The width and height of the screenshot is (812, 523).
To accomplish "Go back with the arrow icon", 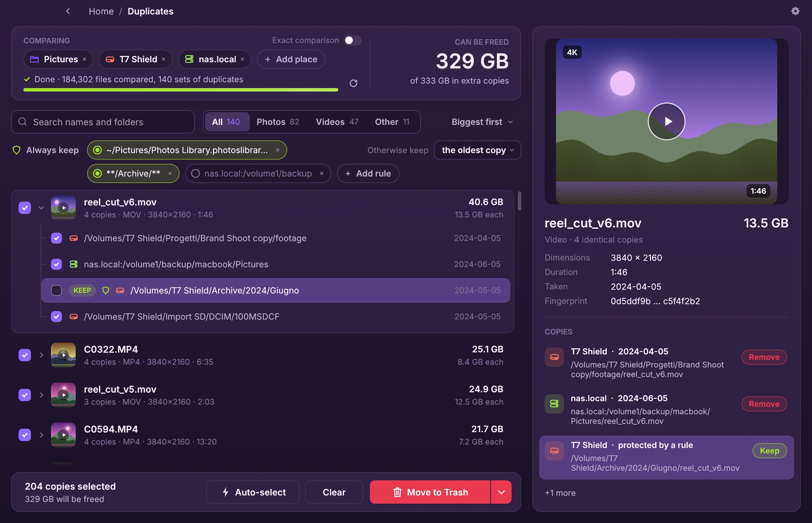I will pos(68,11).
